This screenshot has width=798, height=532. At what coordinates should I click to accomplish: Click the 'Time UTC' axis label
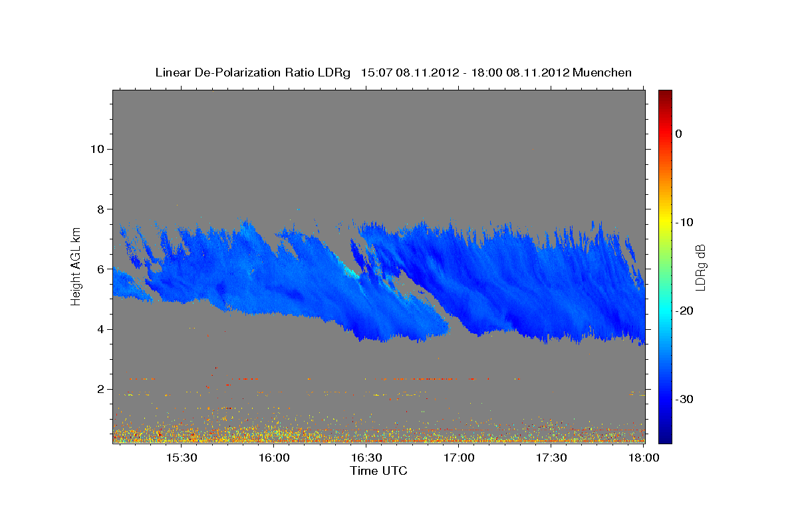tap(378, 471)
